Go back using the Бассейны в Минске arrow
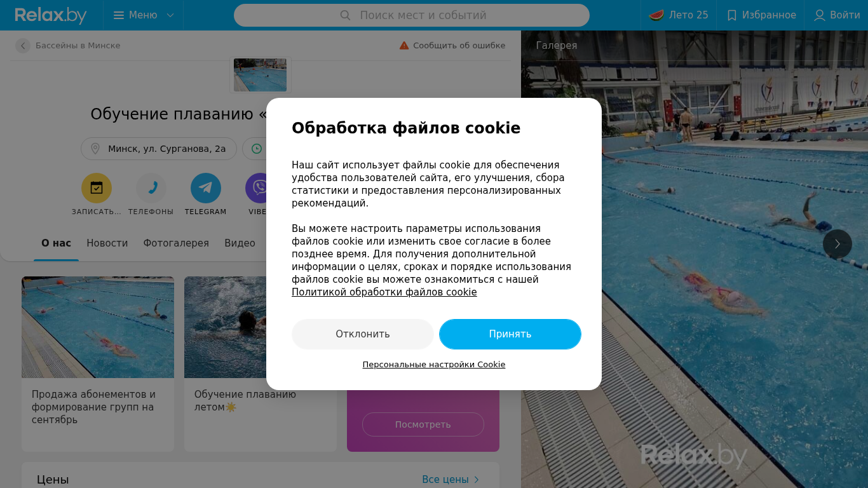 point(23,46)
